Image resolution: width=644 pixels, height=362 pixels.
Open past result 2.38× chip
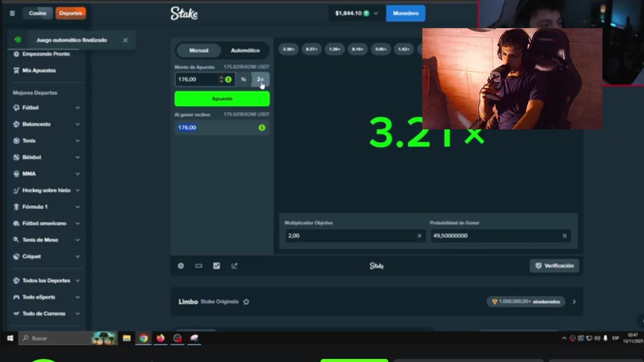pyautogui.click(x=288, y=49)
